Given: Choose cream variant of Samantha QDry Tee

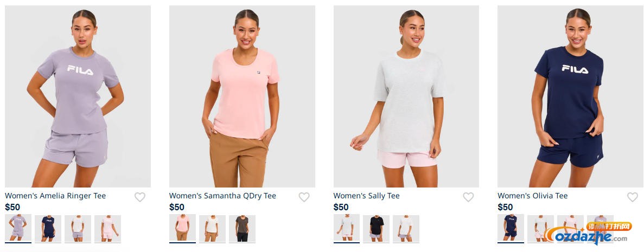Looking at the screenshot, I should (x=212, y=228).
